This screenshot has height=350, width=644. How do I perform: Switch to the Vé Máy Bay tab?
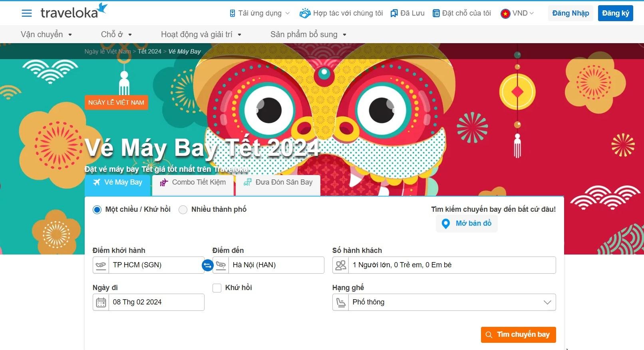[x=117, y=185]
